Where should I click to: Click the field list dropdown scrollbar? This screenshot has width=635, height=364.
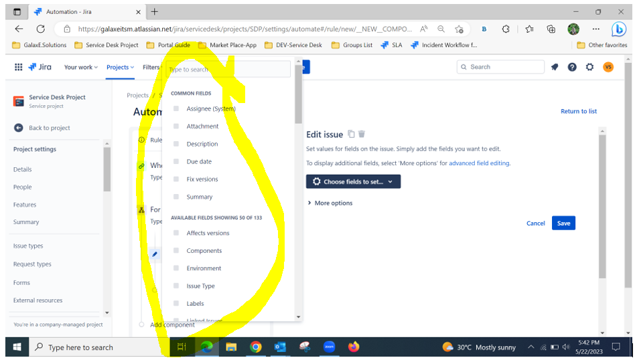click(x=299, y=94)
